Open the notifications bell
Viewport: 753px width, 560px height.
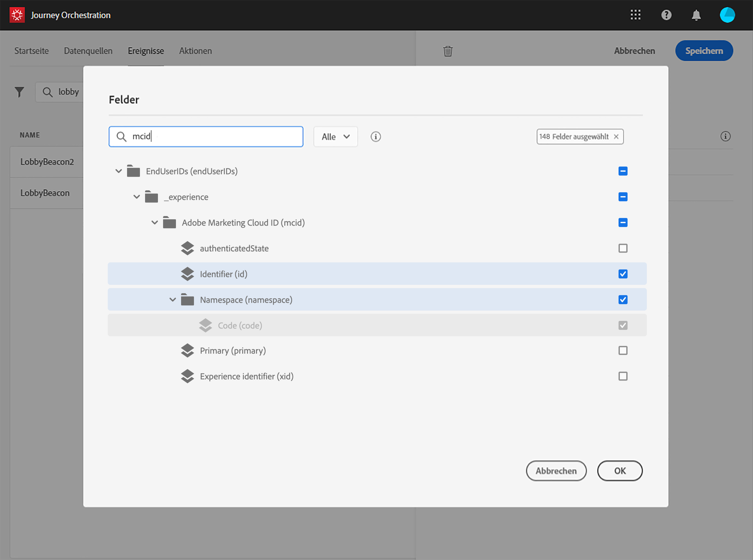tap(696, 15)
